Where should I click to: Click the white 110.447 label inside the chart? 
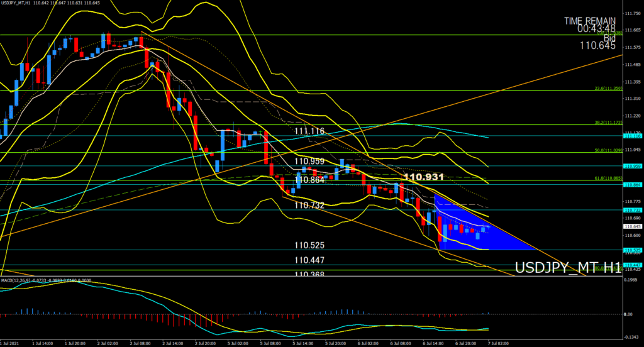(x=309, y=260)
